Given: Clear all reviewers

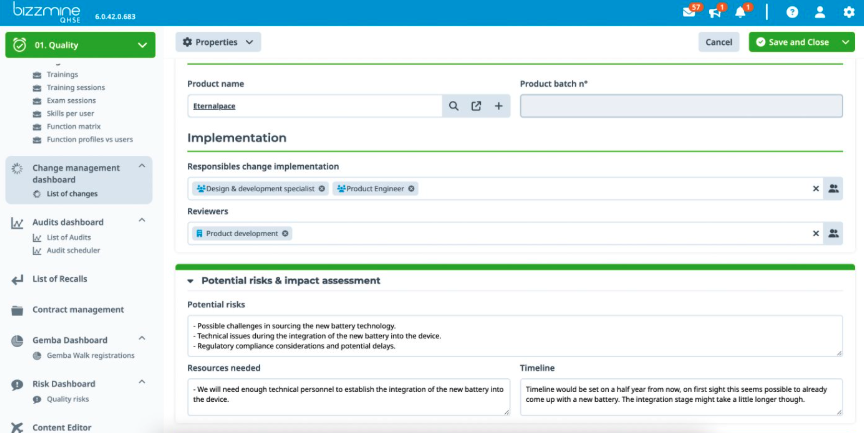Looking at the screenshot, I should point(816,234).
